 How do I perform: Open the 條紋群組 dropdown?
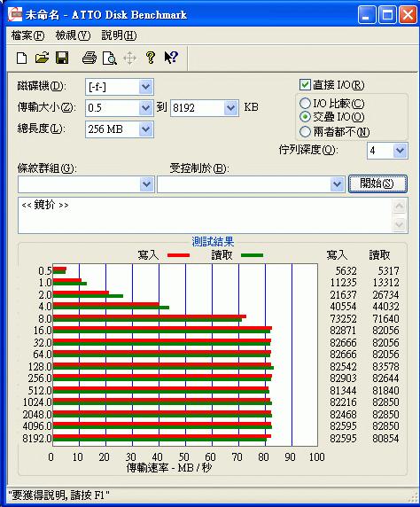[146, 184]
